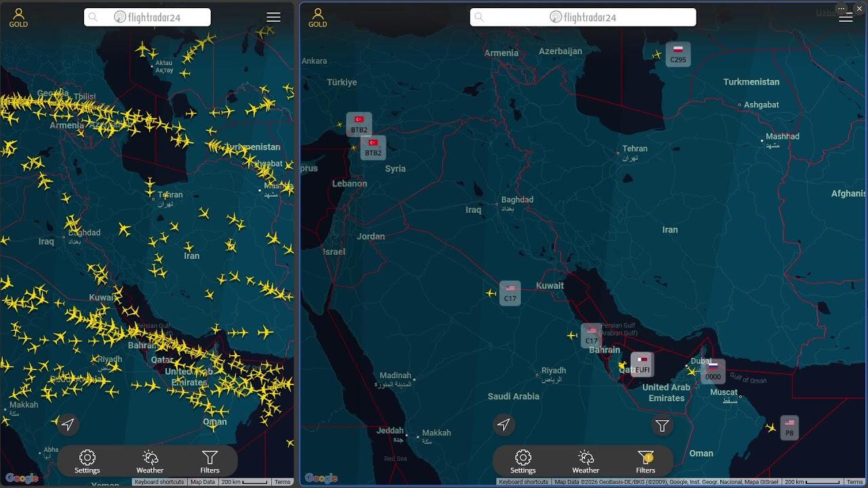Open Filters in the left map panel
This screenshot has height=488, width=868.
210,462
